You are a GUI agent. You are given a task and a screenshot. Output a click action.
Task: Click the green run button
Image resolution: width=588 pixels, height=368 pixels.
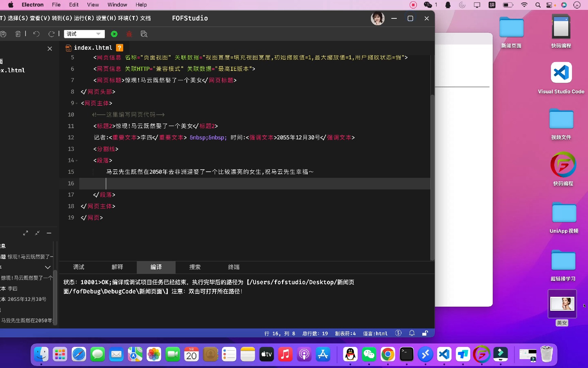click(114, 34)
